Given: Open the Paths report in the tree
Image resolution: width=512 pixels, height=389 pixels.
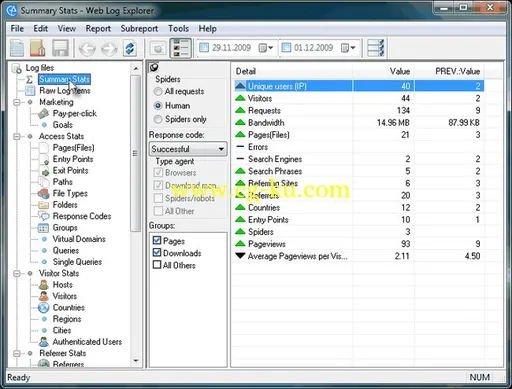Looking at the screenshot, I should [63, 182].
